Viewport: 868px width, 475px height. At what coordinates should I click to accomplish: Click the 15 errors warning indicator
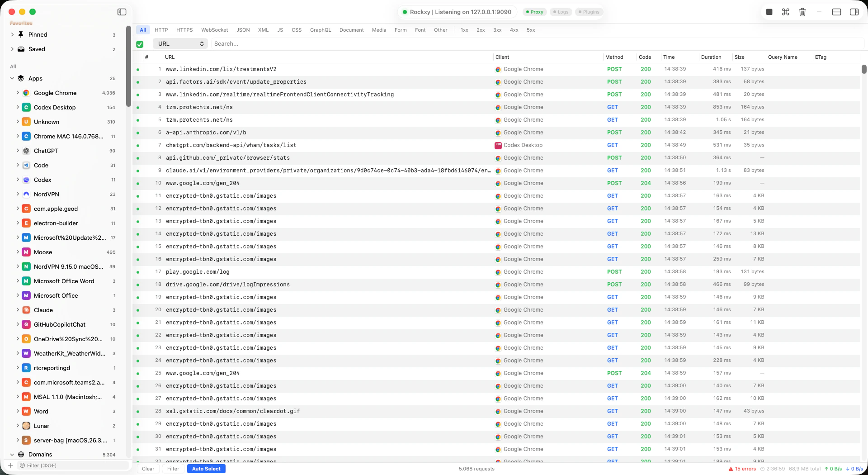coord(741,469)
